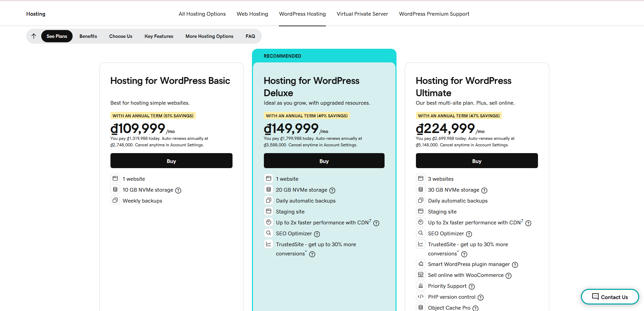Click help icon next to PHP version control
The width and height of the screenshot is (644, 311).
[x=480, y=297]
